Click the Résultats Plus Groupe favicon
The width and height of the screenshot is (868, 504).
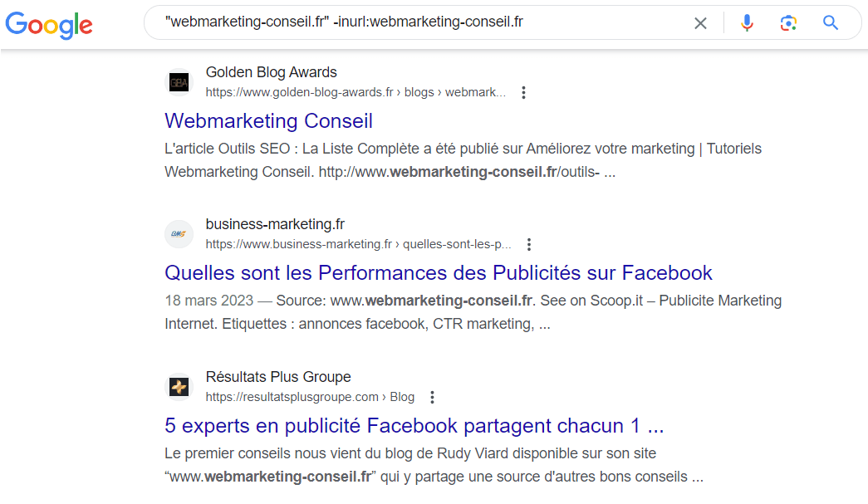(x=179, y=387)
